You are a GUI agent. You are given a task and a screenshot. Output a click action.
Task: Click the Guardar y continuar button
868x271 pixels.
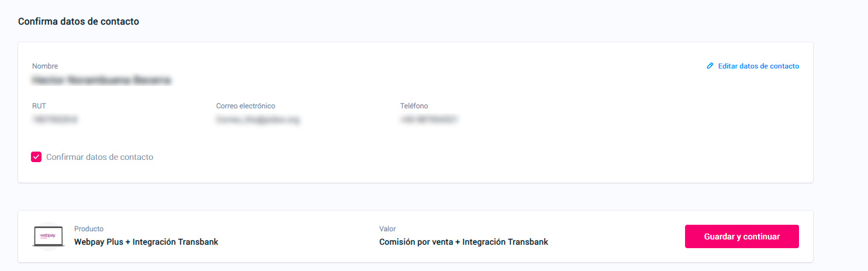point(742,236)
